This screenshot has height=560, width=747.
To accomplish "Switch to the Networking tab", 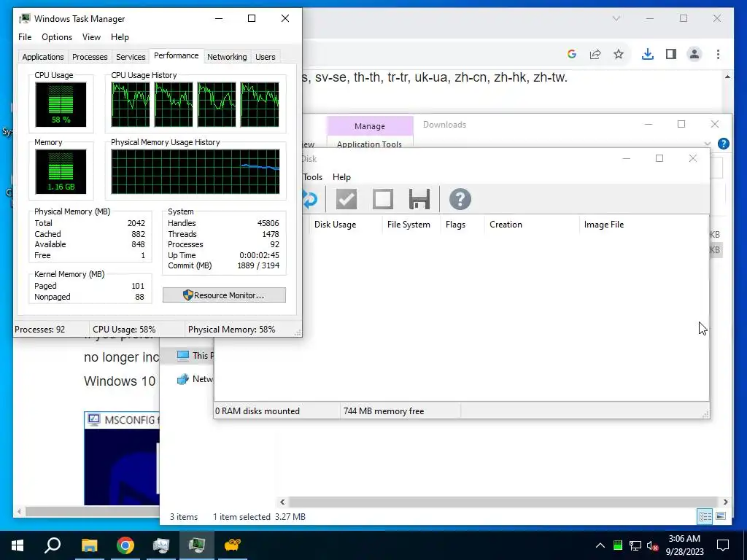I will (227, 57).
